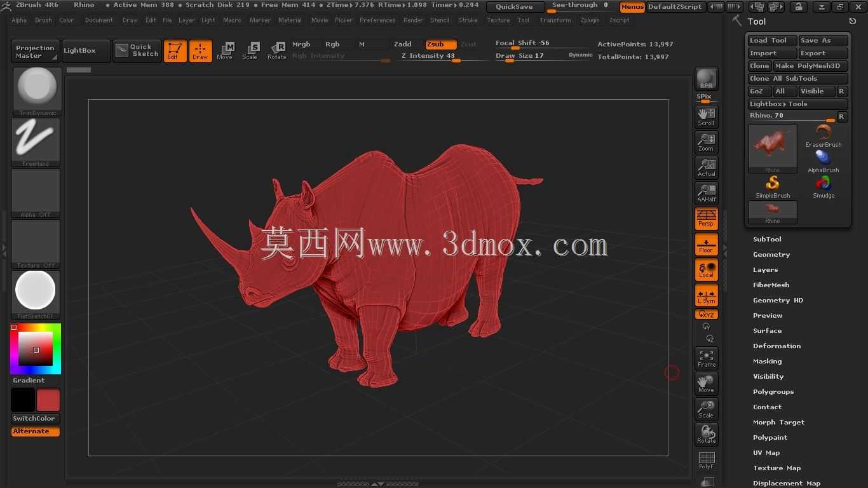Expand the Layers section
The width and height of the screenshot is (868, 488).
click(765, 270)
